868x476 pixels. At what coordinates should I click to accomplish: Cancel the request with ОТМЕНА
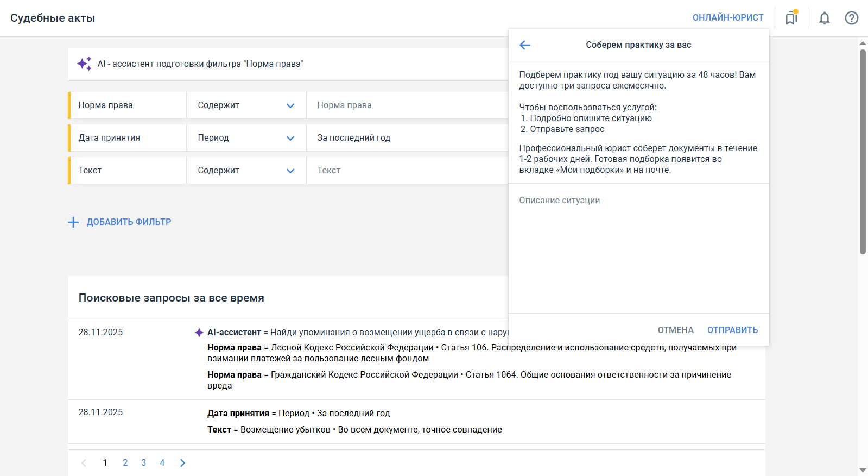coord(675,330)
